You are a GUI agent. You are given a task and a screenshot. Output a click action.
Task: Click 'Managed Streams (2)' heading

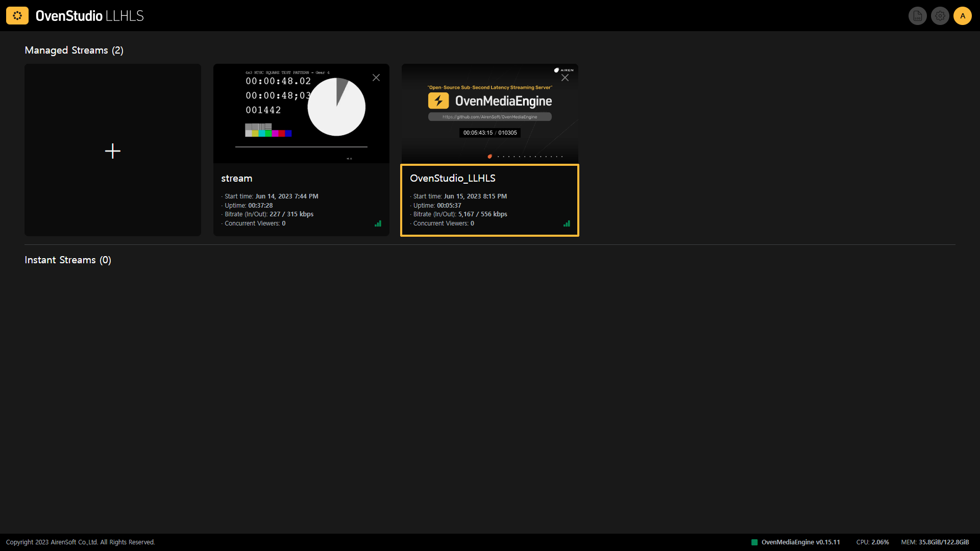pos(74,50)
